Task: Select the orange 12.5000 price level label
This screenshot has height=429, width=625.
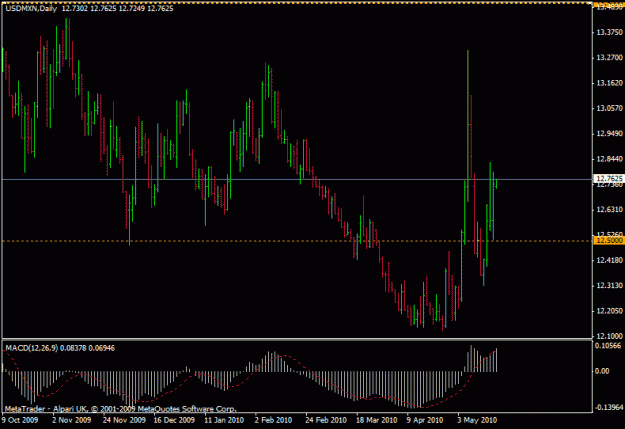Action: pos(609,240)
